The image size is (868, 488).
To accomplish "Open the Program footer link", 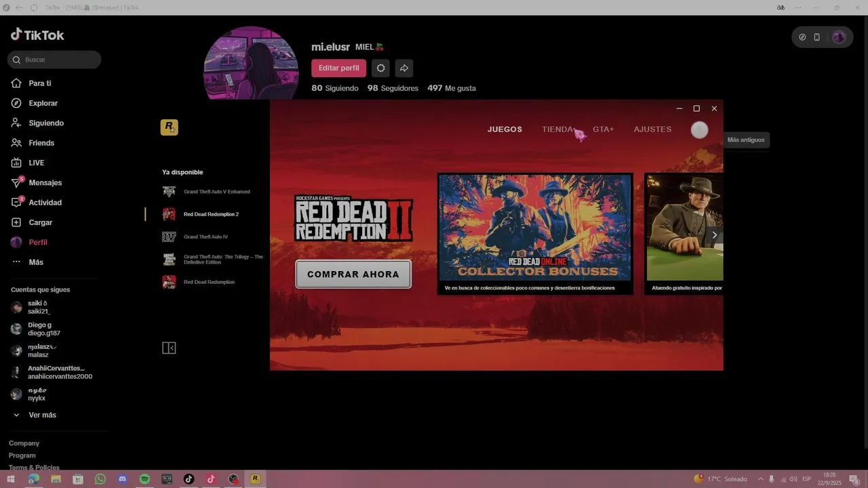I will tap(22, 455).
